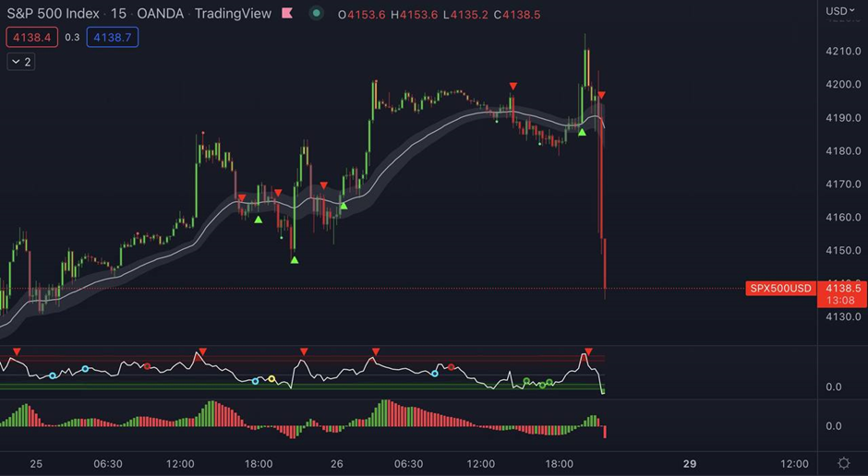Click the 4130.0 price axis label

pos(842,316)
